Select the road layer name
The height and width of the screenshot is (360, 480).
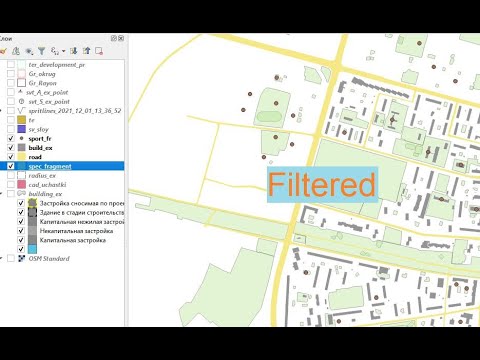(x=35, y=157)
